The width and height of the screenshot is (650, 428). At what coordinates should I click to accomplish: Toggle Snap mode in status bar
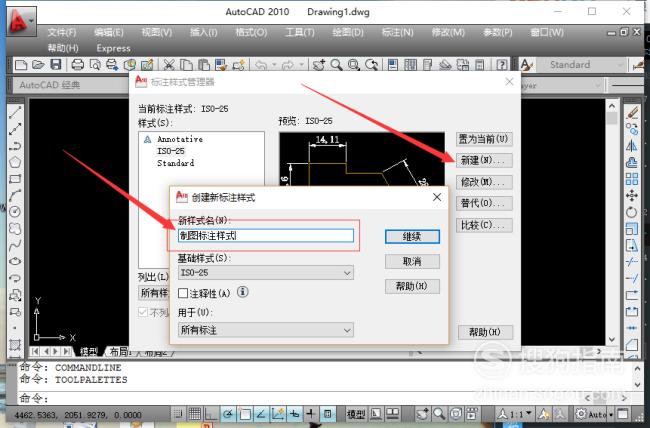coord(178,413)
